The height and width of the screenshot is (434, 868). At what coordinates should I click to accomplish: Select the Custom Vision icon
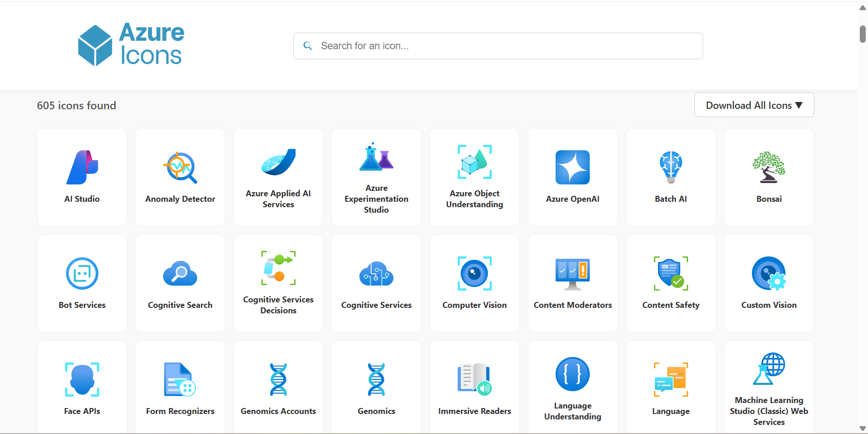click(768, 283)
